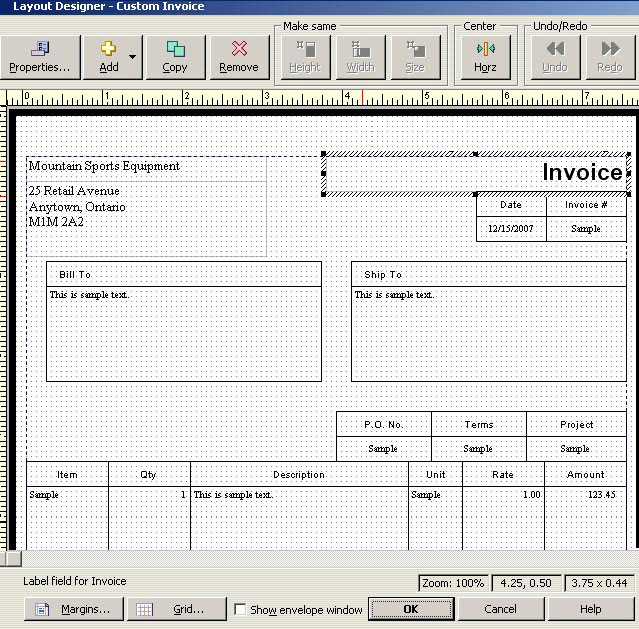Remove the selected object
Image resolution: width=639 pixels, height=629 pixels.
(x=239, y=57)
